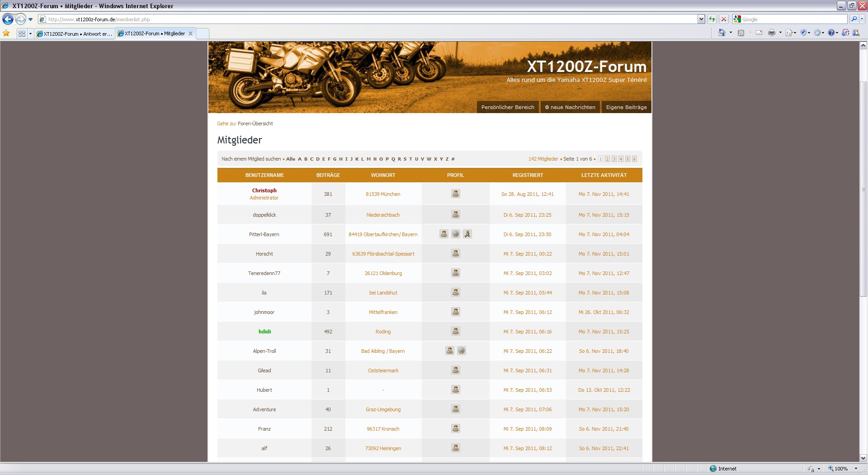Click the Home toolbar icon

722,33
